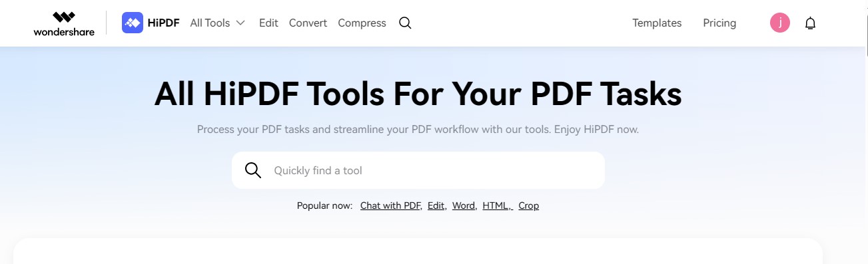Screen dimensions: 868x264
Task: Open the Compress menu item
Action: 362,23
